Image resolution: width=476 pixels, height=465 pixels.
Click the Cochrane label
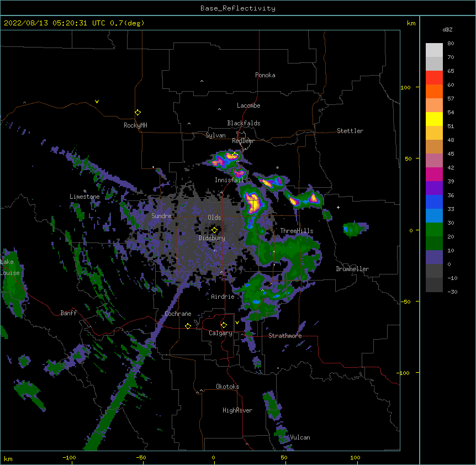(178, 314)
